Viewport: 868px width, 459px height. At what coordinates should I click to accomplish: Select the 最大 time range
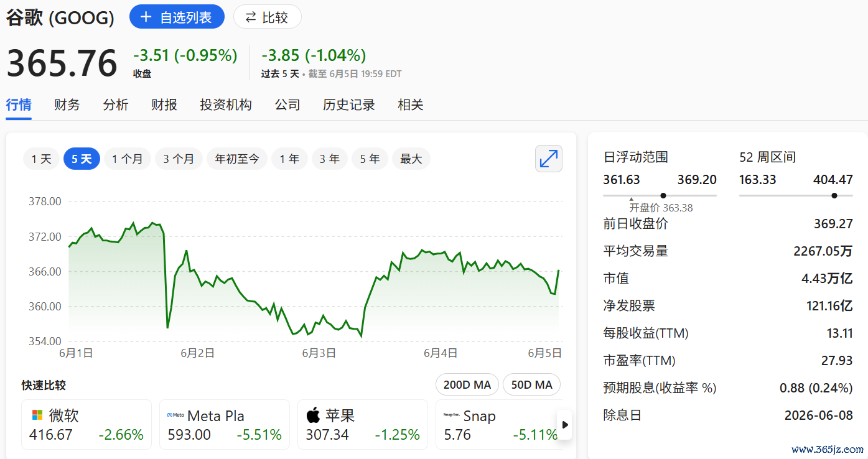pyautogui.click(x=411, y=159)
